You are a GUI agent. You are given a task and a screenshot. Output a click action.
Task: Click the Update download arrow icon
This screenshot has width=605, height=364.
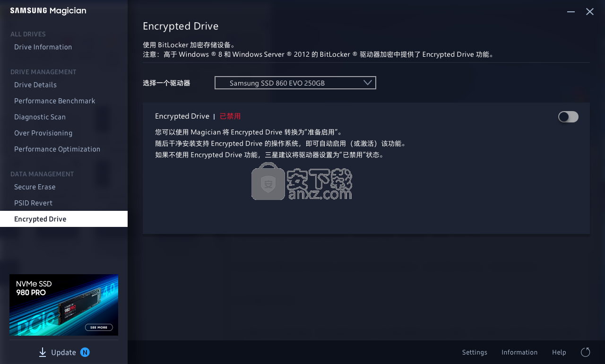click(x=43, y=352)
